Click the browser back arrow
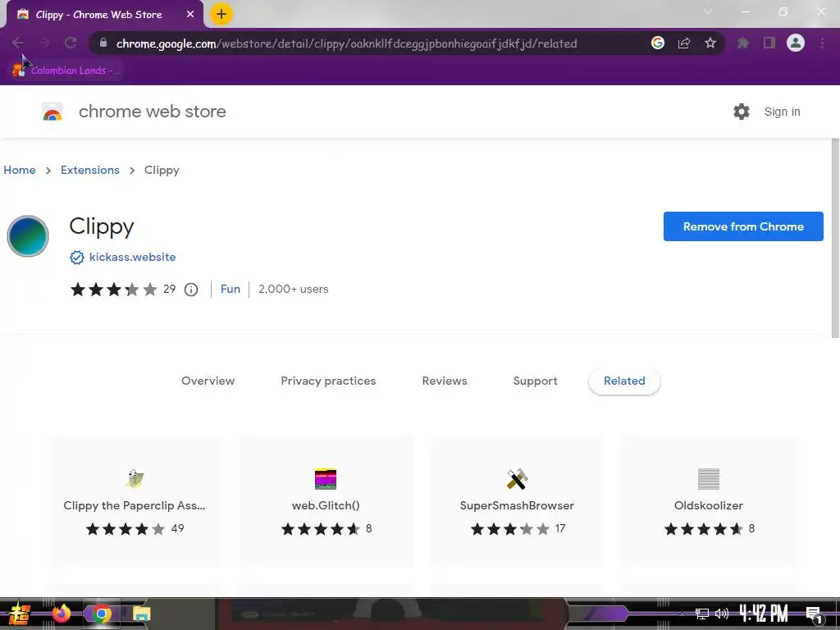The width and height of the screenshot is (840, 630). pos(18,43)
